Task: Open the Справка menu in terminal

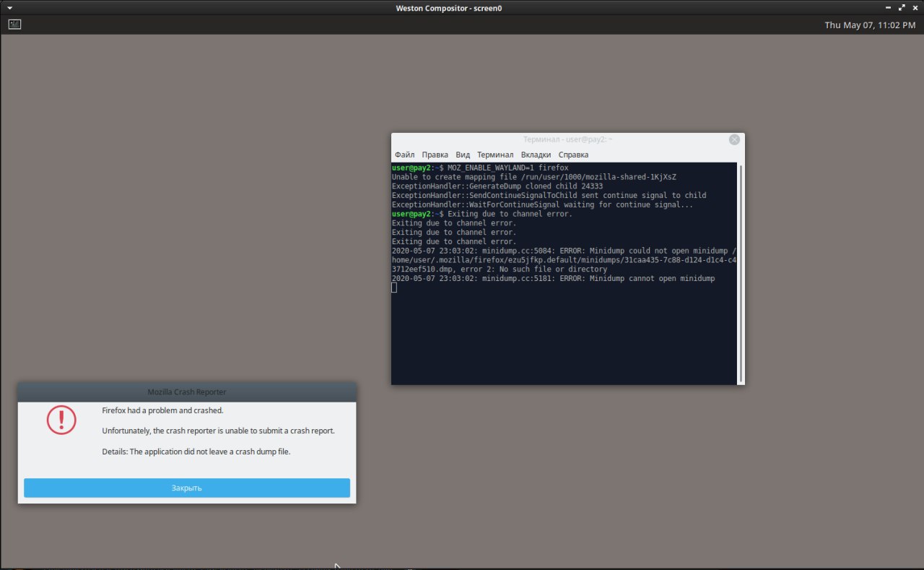Action: pos(573,155)
